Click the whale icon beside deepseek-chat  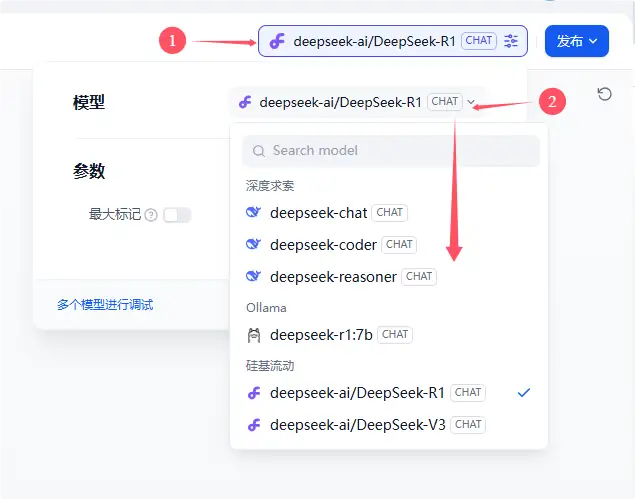[x=254, y=212]
